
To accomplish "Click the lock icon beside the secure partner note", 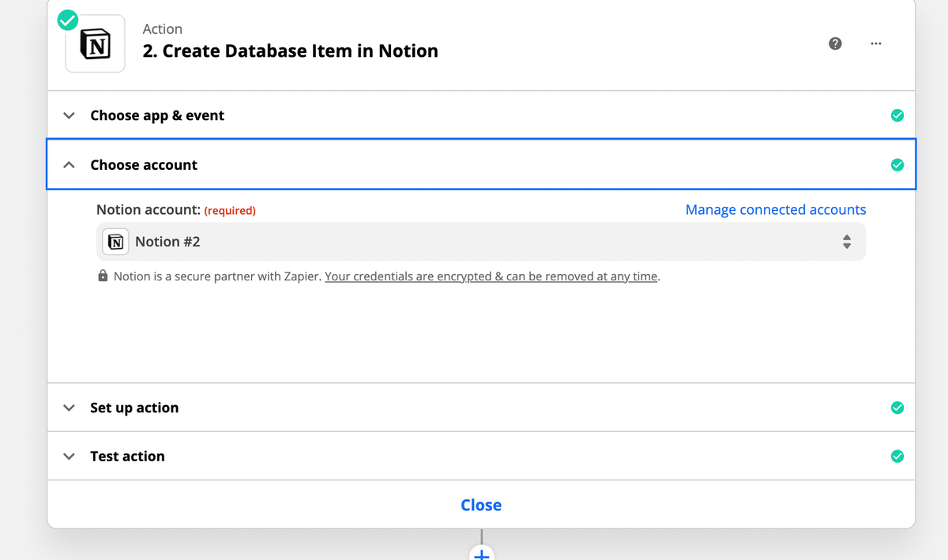I will tap(103, 276).
